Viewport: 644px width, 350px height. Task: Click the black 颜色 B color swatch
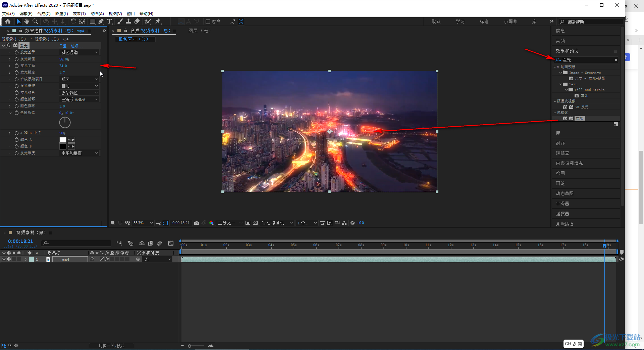(63, 146)
